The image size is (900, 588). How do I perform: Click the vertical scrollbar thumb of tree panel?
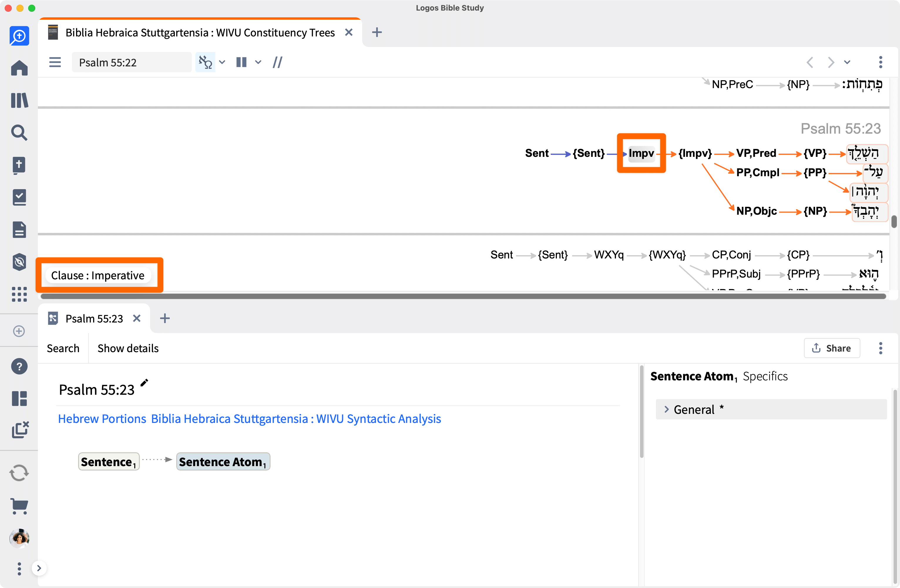(894, 221)
